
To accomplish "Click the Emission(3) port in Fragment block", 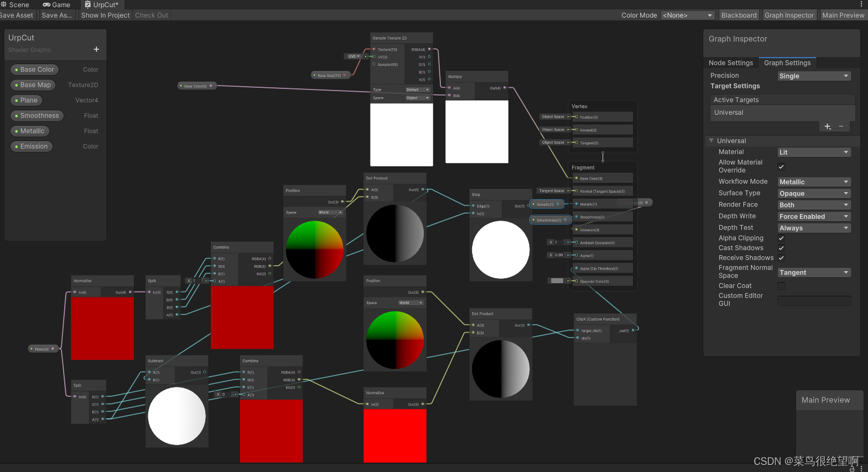I will click(x=576, y=230).
